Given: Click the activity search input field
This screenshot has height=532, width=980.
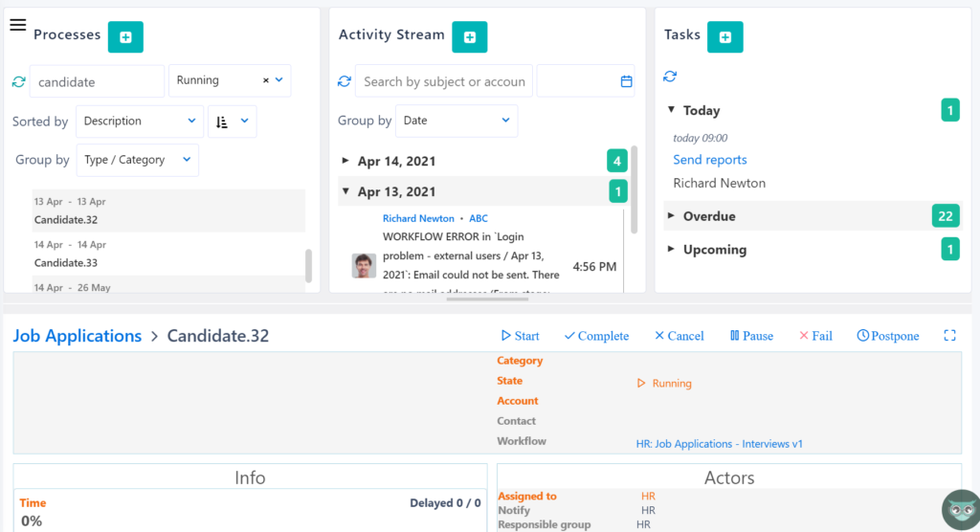Looking at the screenshot, I should [443, 82].
